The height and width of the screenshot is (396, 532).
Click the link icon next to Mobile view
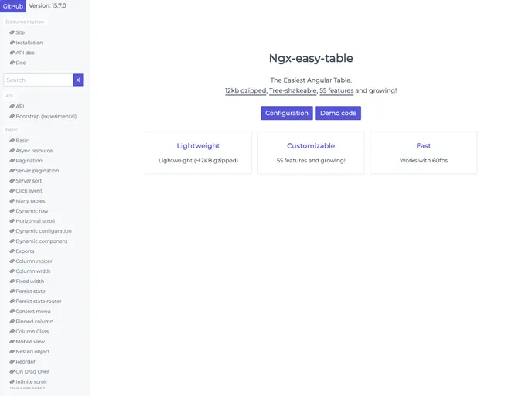pos(12,342)
